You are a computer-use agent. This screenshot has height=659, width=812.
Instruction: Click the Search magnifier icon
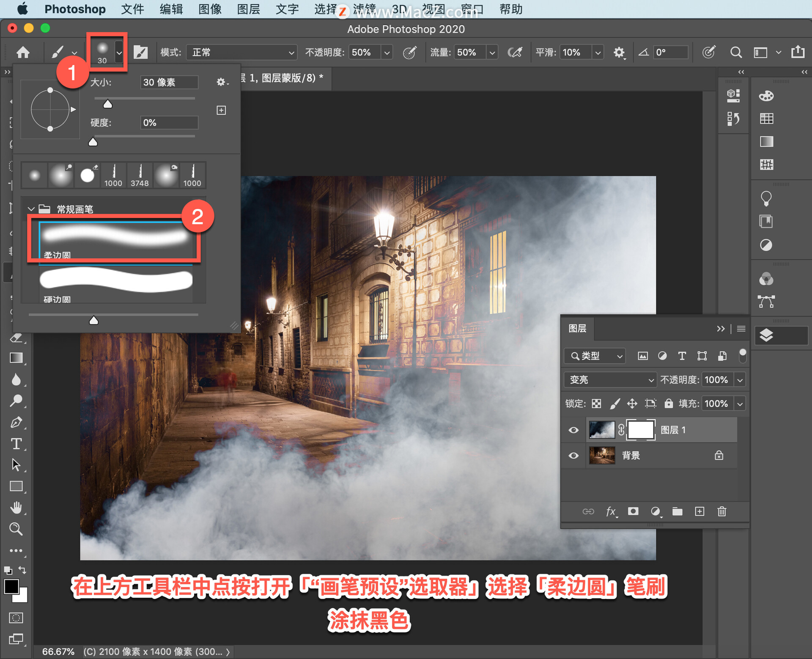click(x=736, y=52)
